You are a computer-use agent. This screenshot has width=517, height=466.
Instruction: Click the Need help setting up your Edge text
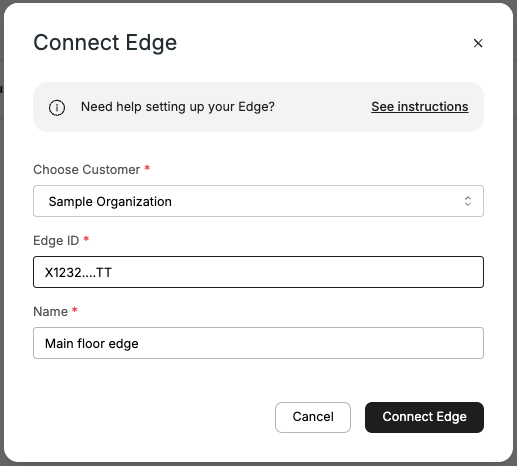(x=178, y=107)
